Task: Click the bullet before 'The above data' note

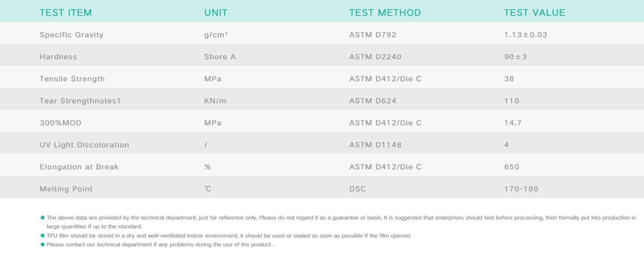Action: coord(42,218)
